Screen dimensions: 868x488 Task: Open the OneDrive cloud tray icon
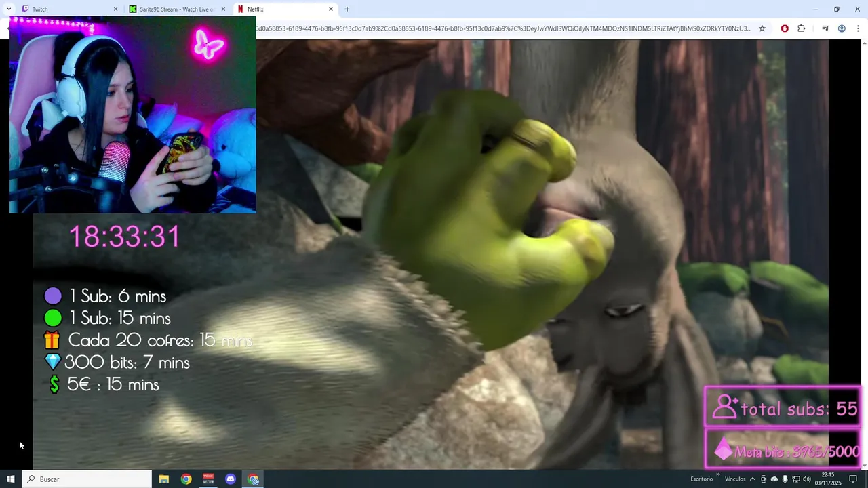point(774,479)
